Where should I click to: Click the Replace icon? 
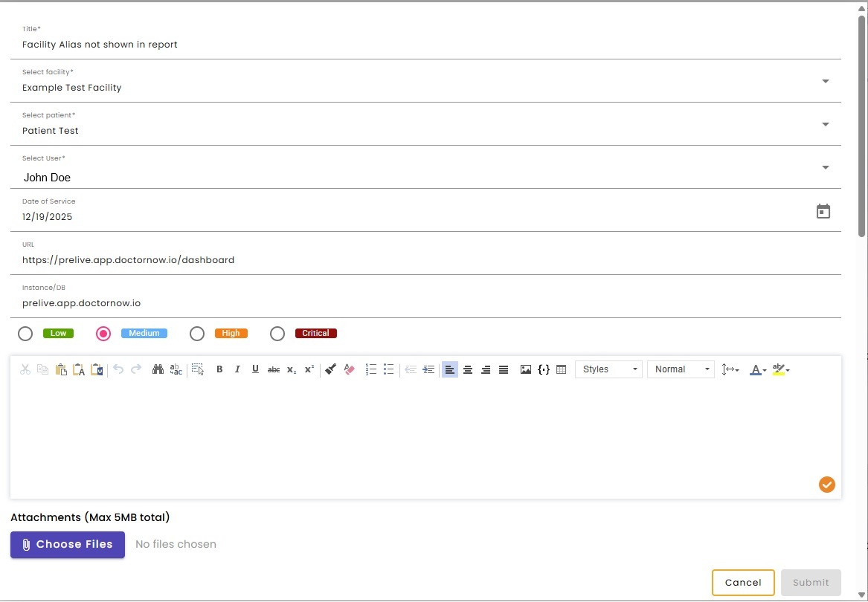click(176, 369)
